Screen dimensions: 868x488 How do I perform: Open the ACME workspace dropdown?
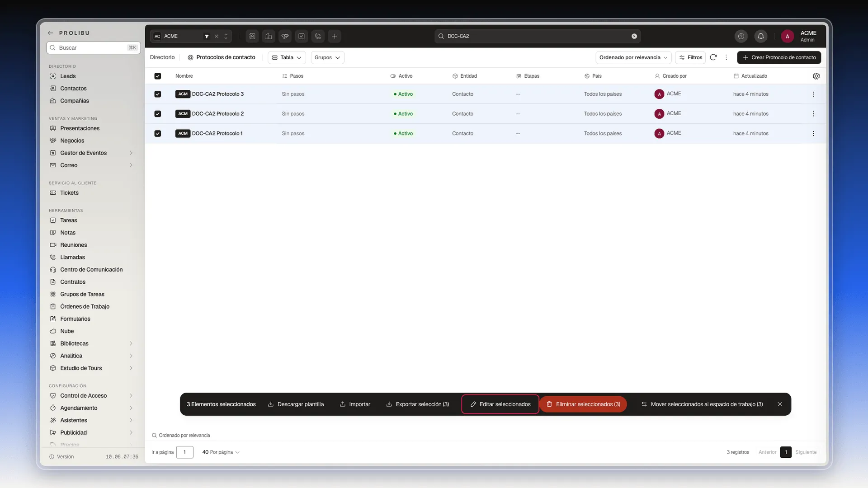pyautogui.click(x=226, y=36)
